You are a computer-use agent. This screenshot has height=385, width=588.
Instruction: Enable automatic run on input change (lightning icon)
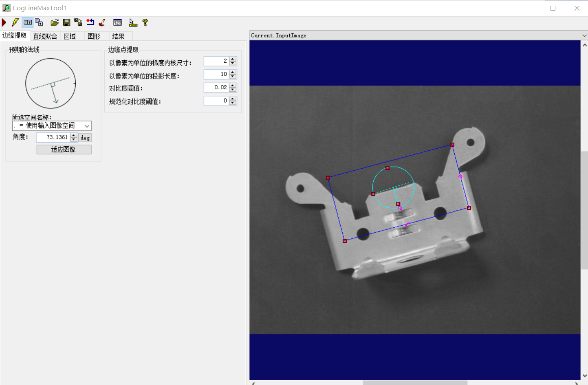tap(15, 22)
